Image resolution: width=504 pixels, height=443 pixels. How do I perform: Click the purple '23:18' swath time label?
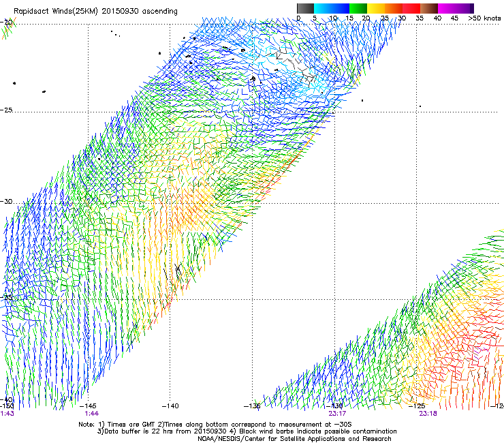coord(428,414)
